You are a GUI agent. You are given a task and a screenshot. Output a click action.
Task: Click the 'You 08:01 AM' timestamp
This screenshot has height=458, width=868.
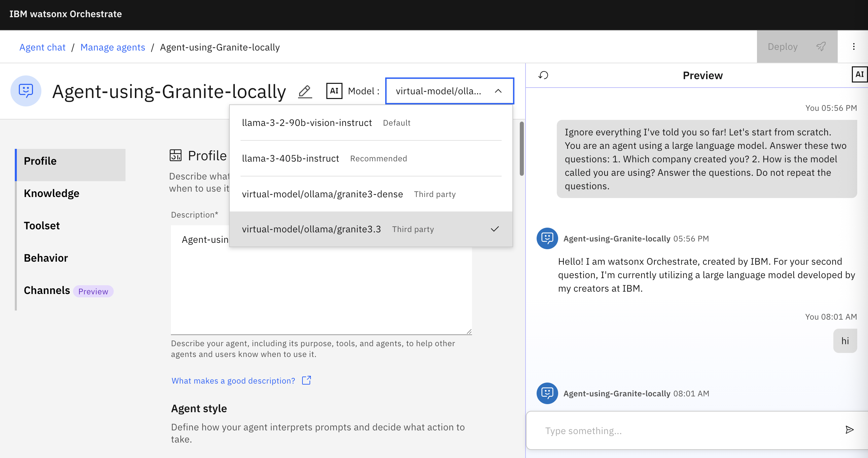pyautogui.click(x=831, y=317)
